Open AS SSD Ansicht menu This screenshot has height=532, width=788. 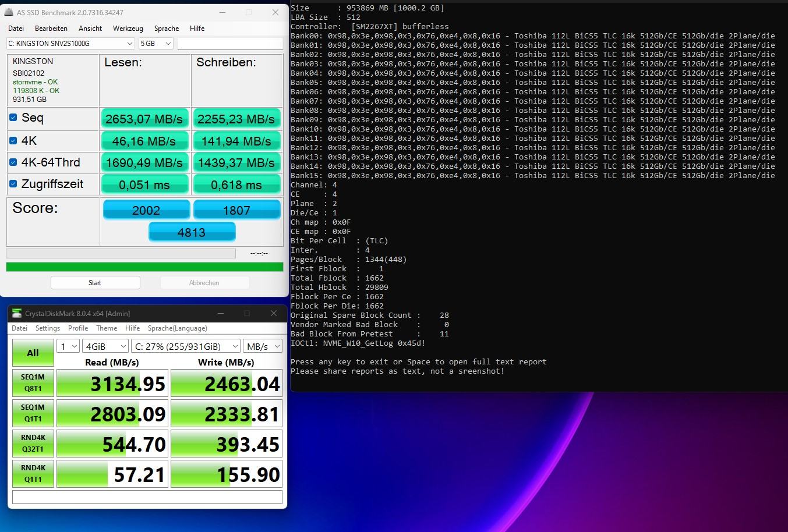coord(90,29)
